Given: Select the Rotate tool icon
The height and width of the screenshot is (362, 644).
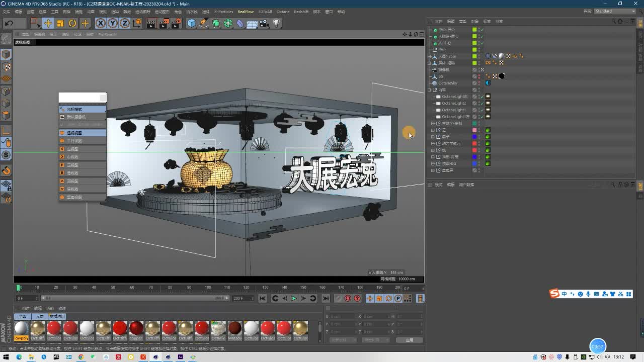Looking at the screenshot, I should [x=72, y=23].
